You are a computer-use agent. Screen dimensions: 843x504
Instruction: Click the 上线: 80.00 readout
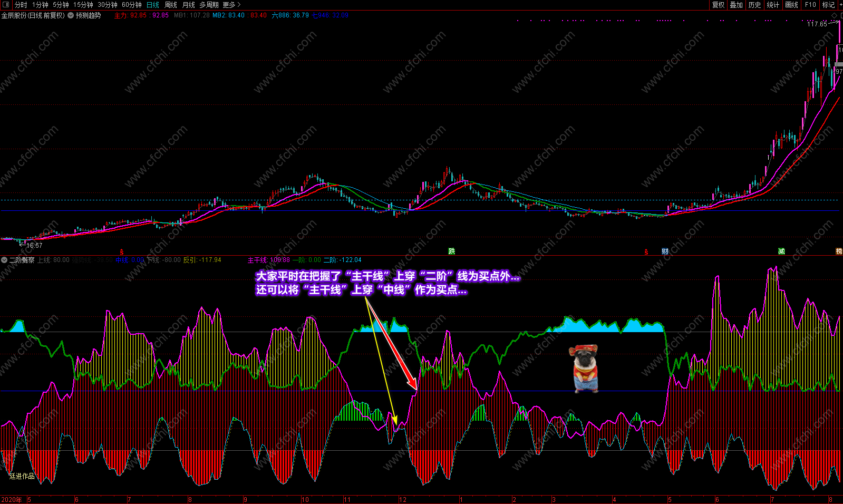click(x=53, y=260)
